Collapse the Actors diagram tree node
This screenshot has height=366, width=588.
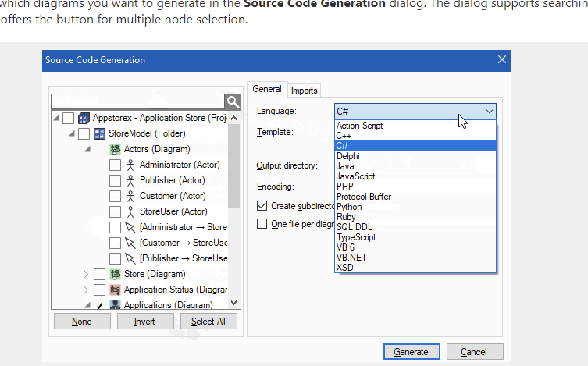tap(86, 149)
